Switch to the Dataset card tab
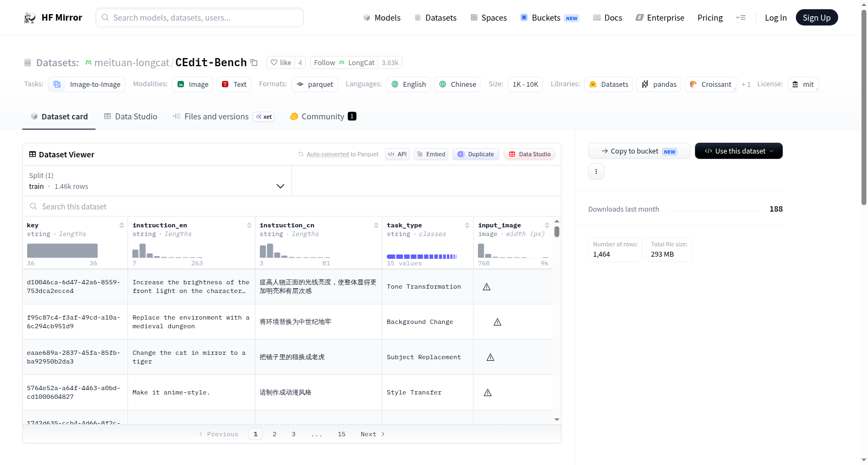The image size is (868, 465). [x=59, y=116]
